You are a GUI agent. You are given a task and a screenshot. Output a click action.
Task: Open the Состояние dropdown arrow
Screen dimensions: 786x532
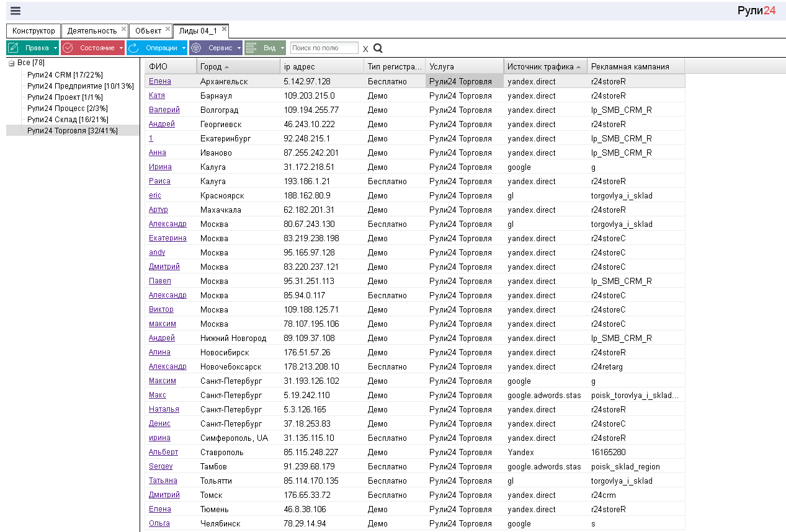121,48
